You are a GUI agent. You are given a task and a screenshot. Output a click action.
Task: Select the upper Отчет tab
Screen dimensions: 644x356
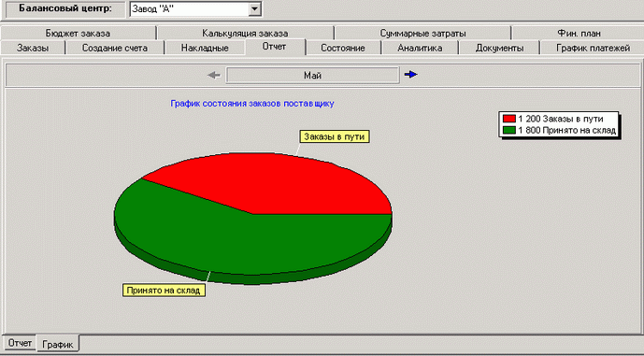(x=275, y=47)
